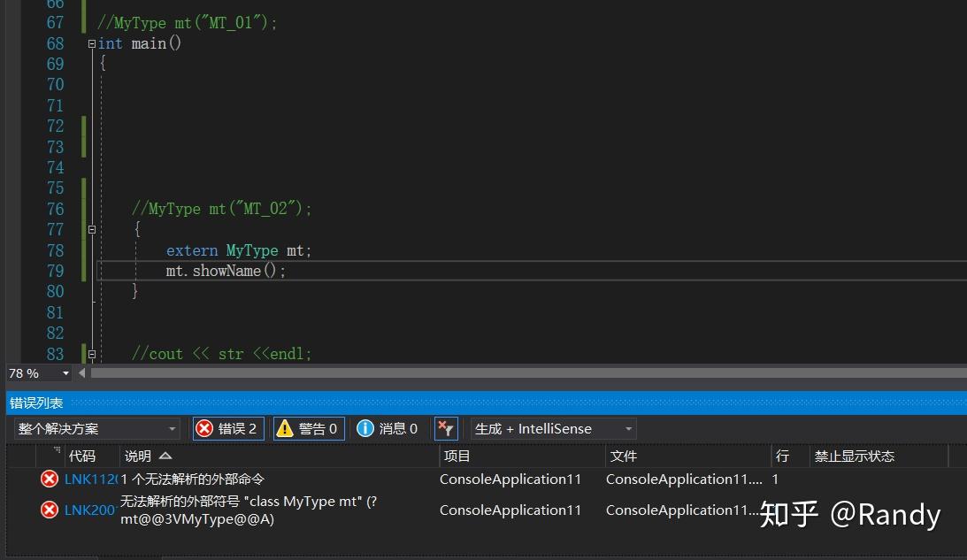Open the LNK1120 error code link
This screenshot has height=560, width=967.
tap(91, 479)
